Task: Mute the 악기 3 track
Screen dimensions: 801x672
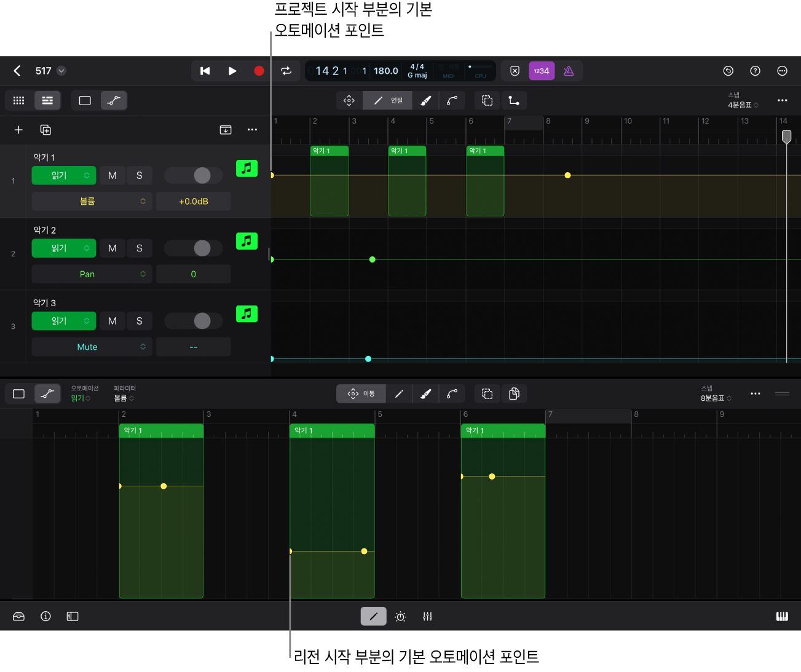Action: click(x=112, y=321)
